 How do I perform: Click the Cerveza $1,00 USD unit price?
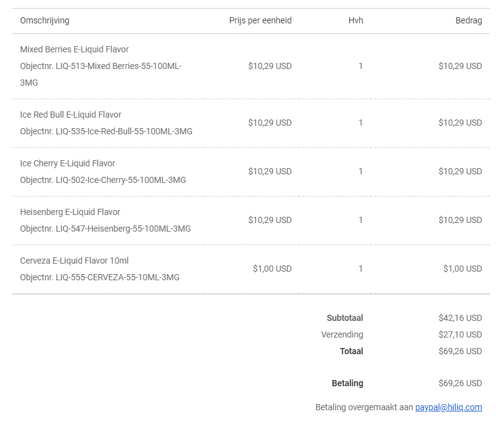(x=272, y=269)
